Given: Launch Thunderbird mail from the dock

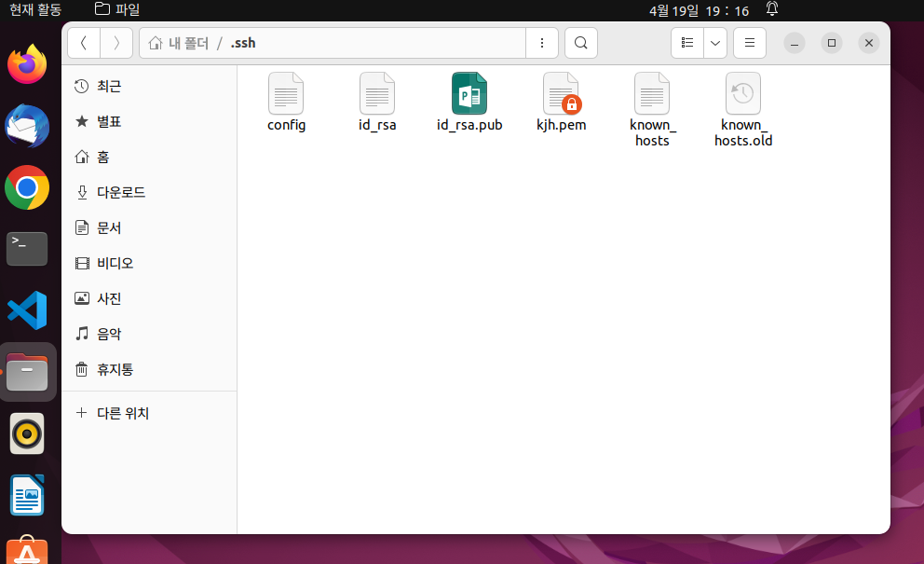Looking at the screenshot, I should pos(27,126).
